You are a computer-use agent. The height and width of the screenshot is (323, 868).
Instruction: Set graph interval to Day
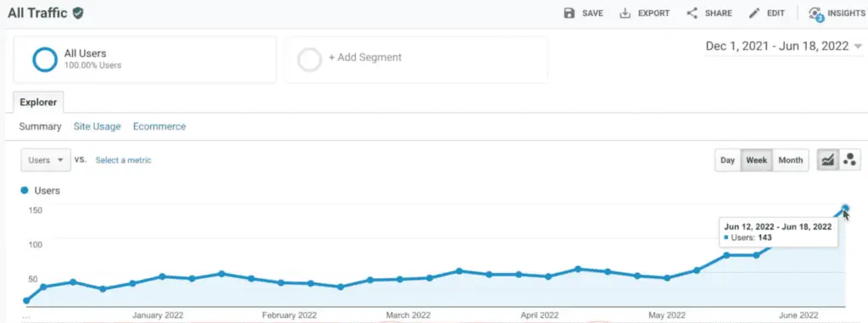pos(727,160)
